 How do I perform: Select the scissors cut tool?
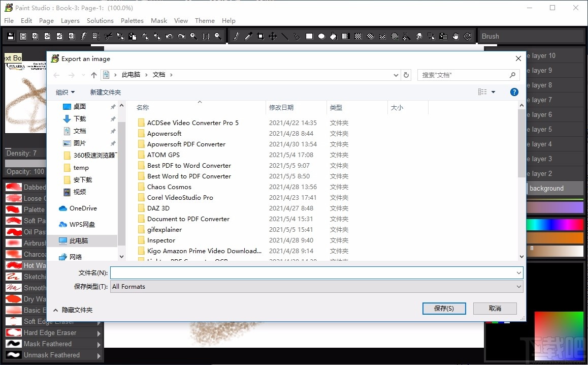pos(108,37)
